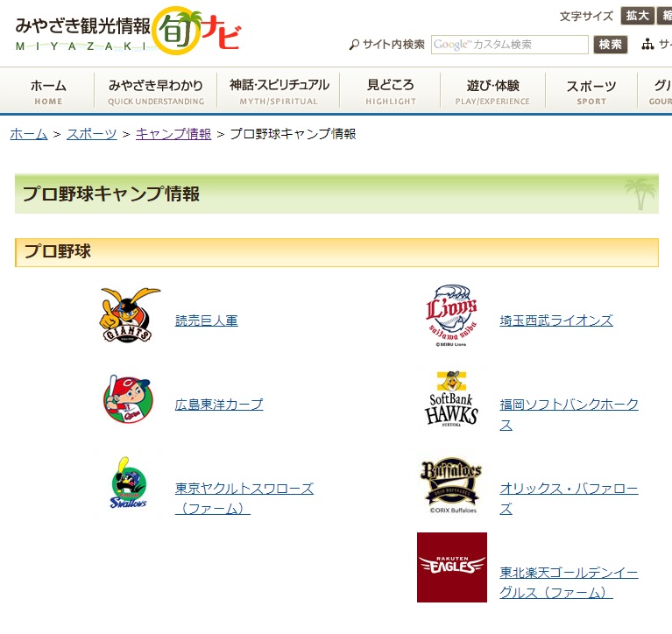Click the ORIX Buffaloes logo
Screen dimensions: 672x634
452,484
